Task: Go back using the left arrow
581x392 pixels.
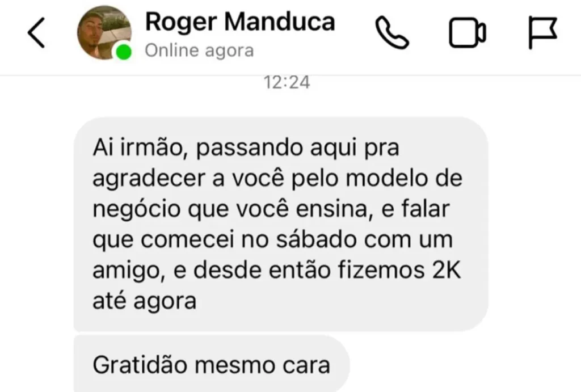Action: (x=36, y=32)
